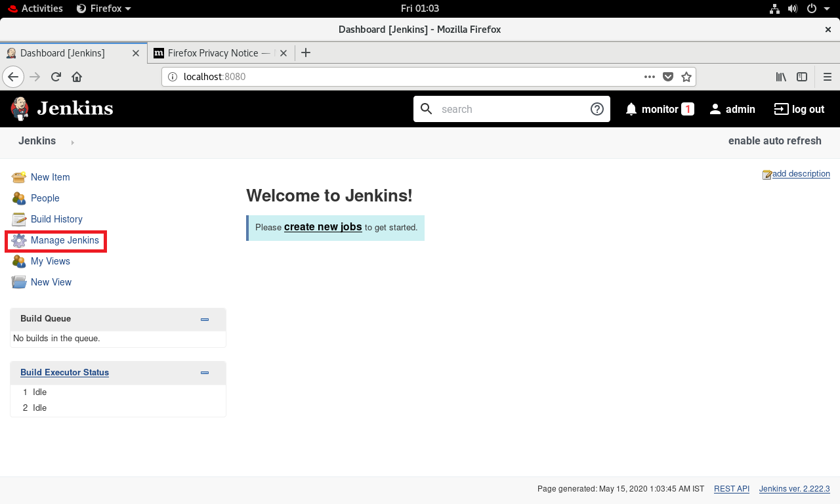The height and width of the screenshot is (504, 840).
Task: Go back with the Firefox back arrow
Action: click(13, 77)
